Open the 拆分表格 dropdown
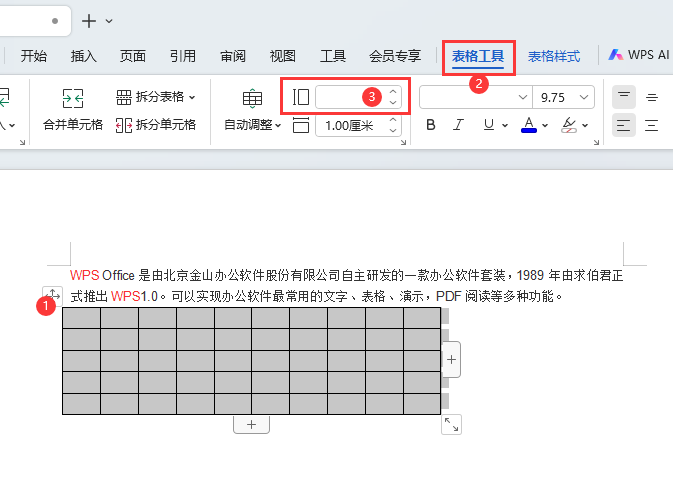The image size is (673, 502). coord(155,97)
